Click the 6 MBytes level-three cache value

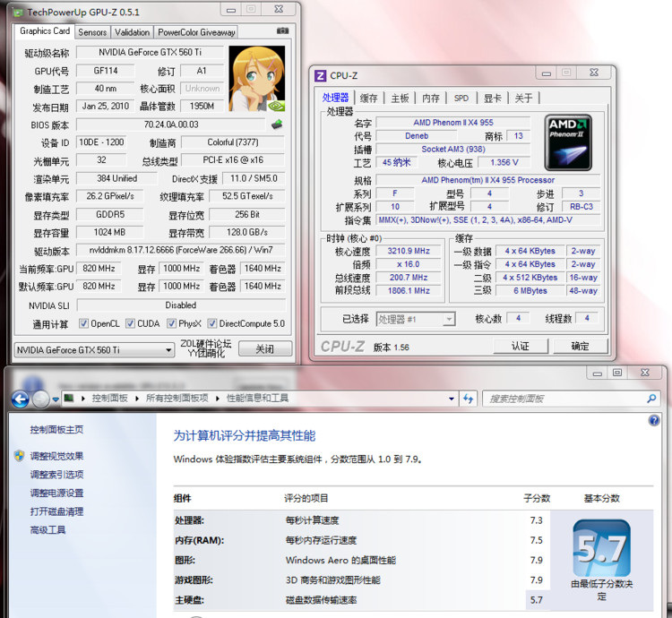[x=530, y=291]
